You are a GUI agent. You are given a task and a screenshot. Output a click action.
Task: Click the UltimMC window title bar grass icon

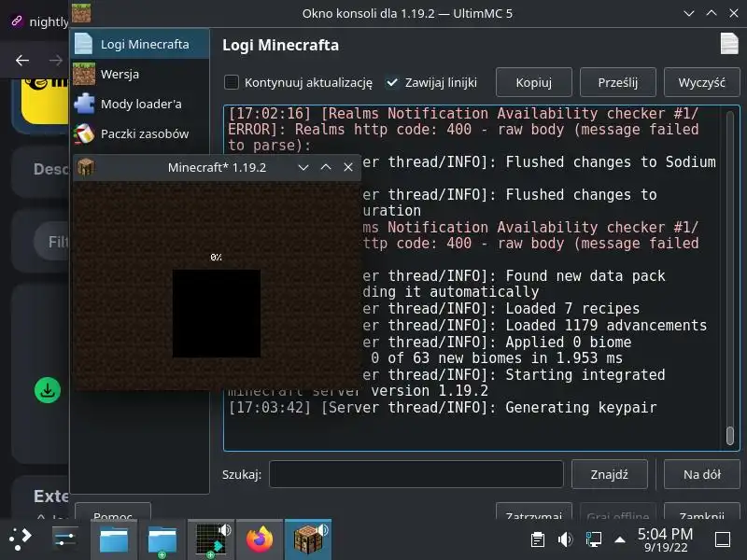click(81, 13)
